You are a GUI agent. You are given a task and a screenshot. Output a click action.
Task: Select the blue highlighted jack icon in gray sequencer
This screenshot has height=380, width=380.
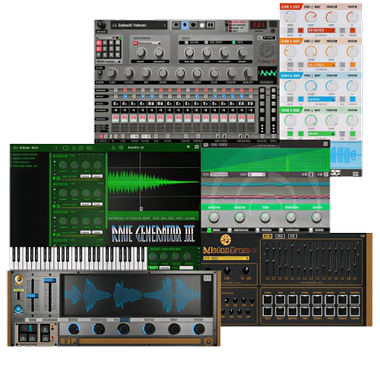point(184,25)
